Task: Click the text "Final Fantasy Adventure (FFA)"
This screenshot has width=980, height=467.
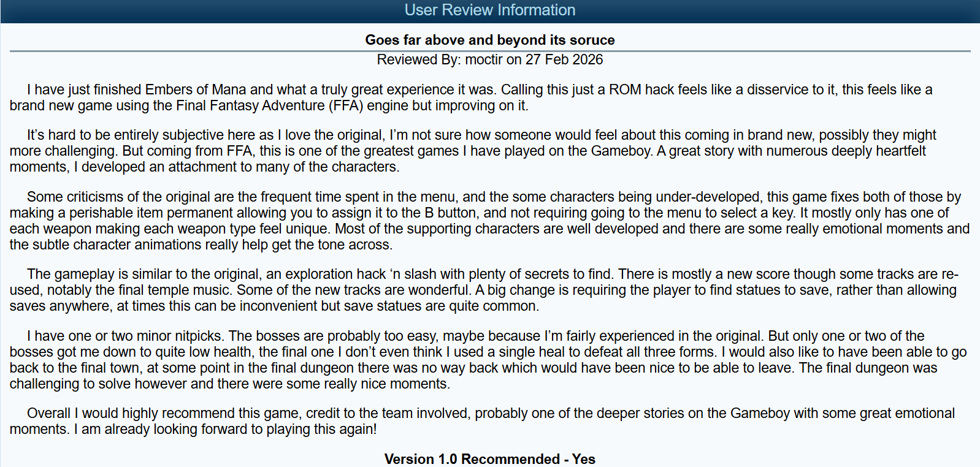Action: pyautogui.click(x=270, y=105)
